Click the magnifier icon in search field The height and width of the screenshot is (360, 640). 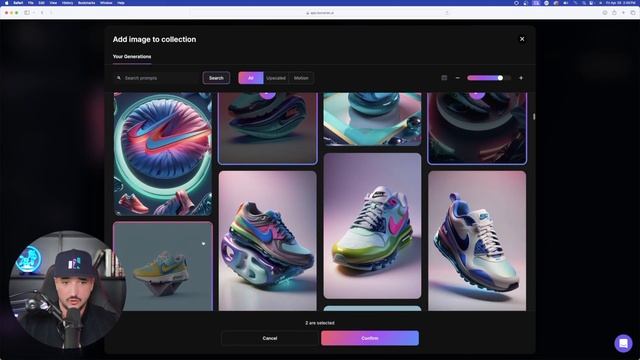(119, 78)
